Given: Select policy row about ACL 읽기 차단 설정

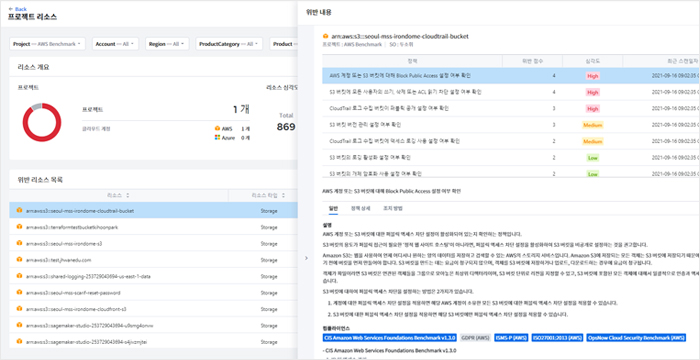Looking at the screenshot, I should click(x=511, y=92).
